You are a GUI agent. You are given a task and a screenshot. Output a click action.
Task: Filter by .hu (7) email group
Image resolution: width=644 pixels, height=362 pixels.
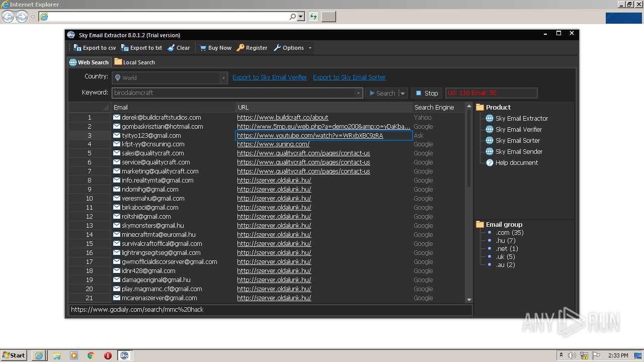coord(506,240)
